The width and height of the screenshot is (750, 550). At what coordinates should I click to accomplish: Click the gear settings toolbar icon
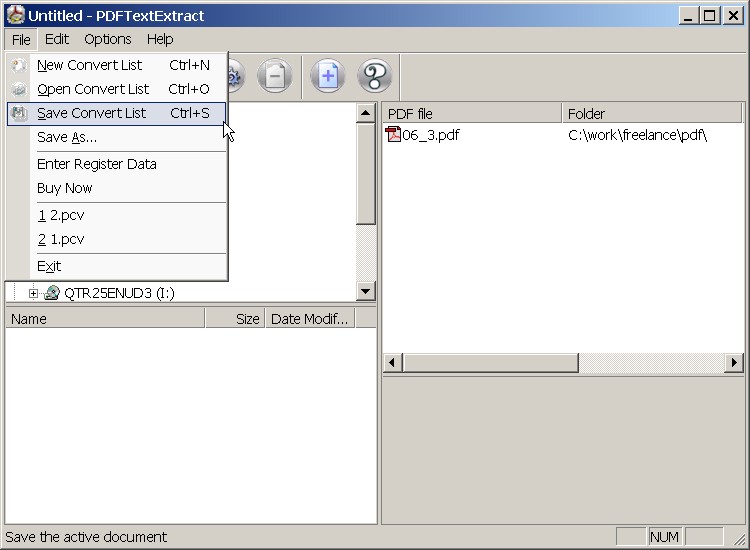pyautogui.click(x=236, y=76)
